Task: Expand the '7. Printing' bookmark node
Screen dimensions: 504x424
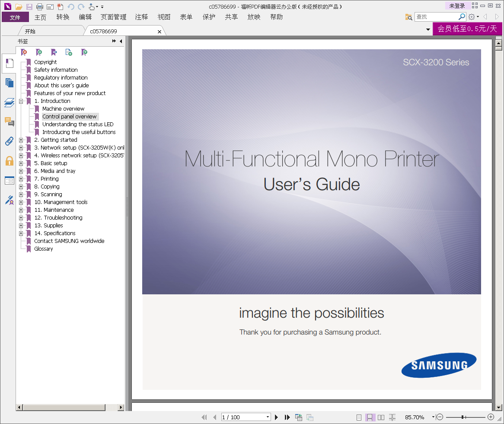Action: [21, 179]
